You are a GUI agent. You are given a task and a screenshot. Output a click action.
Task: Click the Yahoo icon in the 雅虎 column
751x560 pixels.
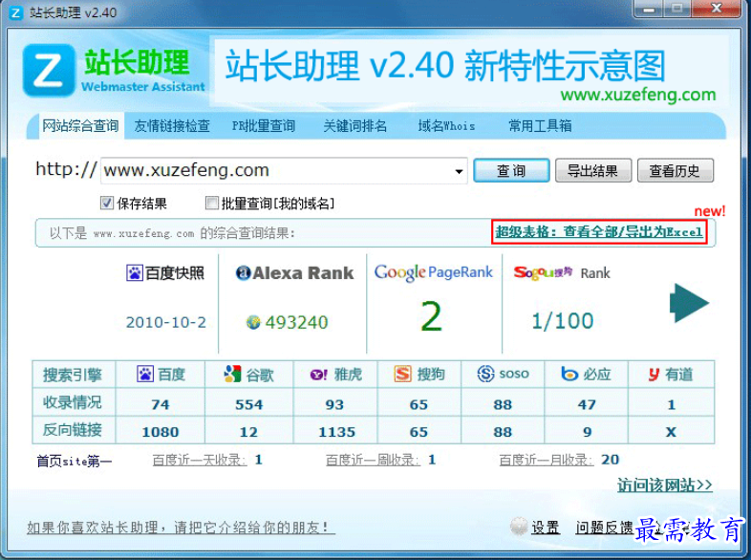tap(318, 375)
